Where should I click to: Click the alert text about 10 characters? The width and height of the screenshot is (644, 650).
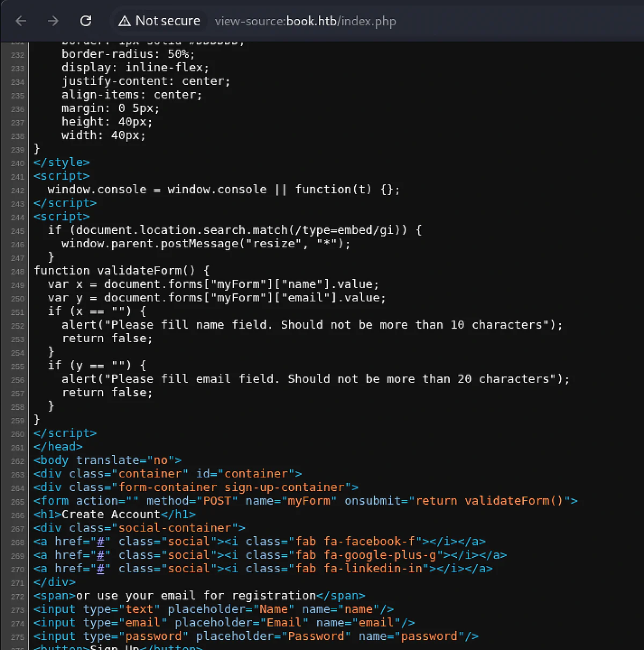[x=312, y=324]
